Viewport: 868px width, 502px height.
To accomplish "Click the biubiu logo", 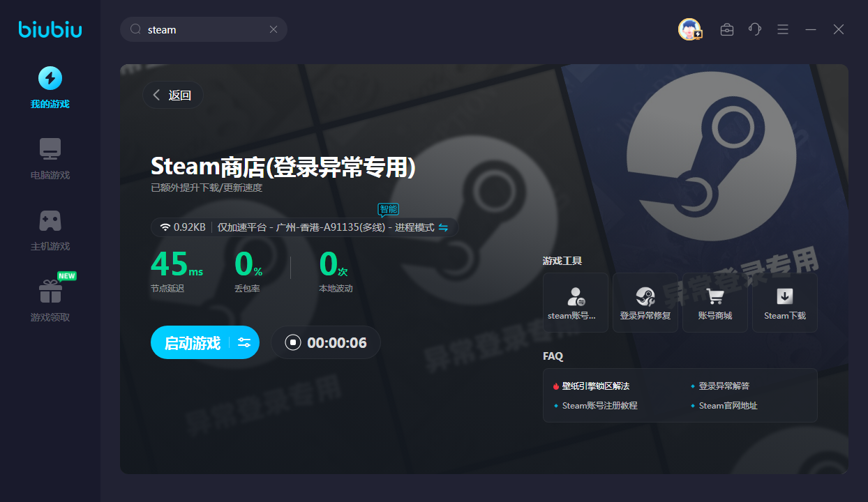I will pyautogui.click(x=50, y=29).
